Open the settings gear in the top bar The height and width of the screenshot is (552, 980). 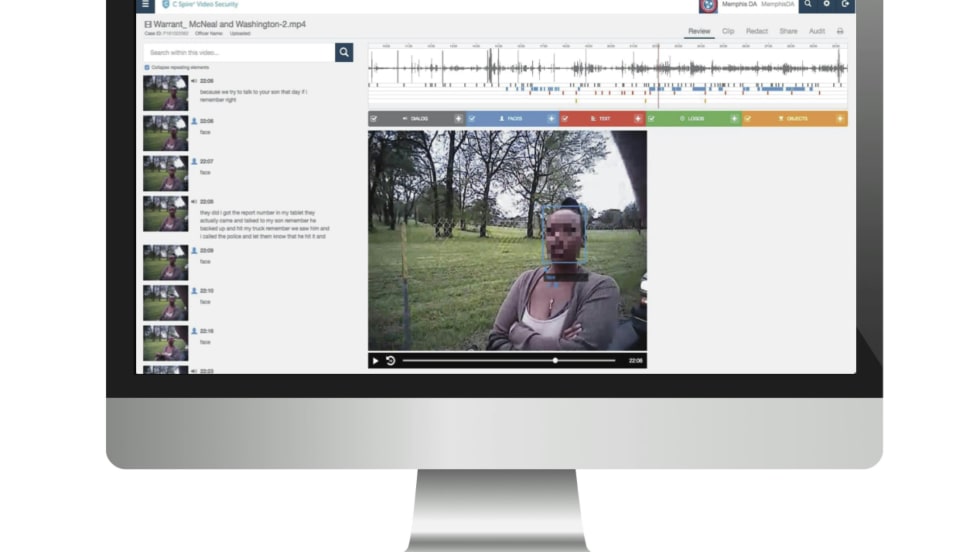tap(826, 4)
